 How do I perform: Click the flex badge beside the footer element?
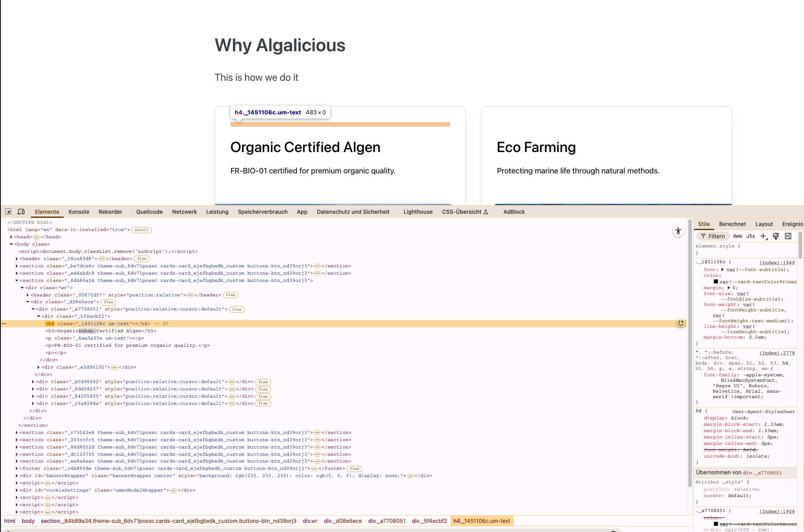point(355,469)
